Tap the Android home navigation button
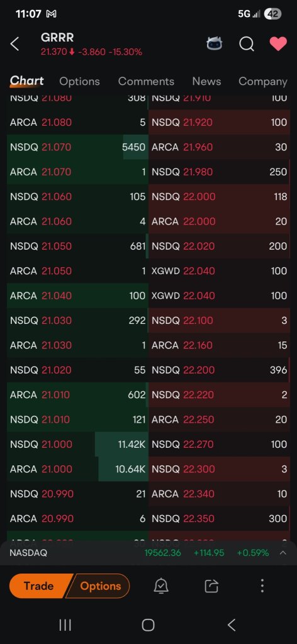The height and width of the screenshot is (644, 297). 148,625
